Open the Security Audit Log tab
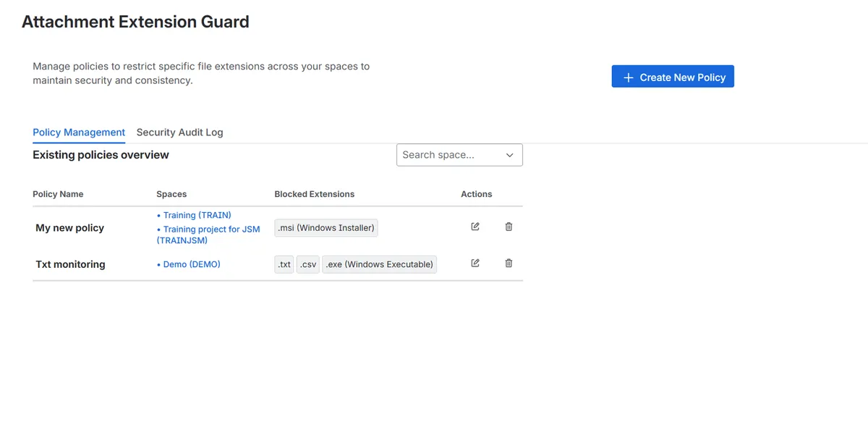This screenshot has height=425, width=868. (179, 132)
